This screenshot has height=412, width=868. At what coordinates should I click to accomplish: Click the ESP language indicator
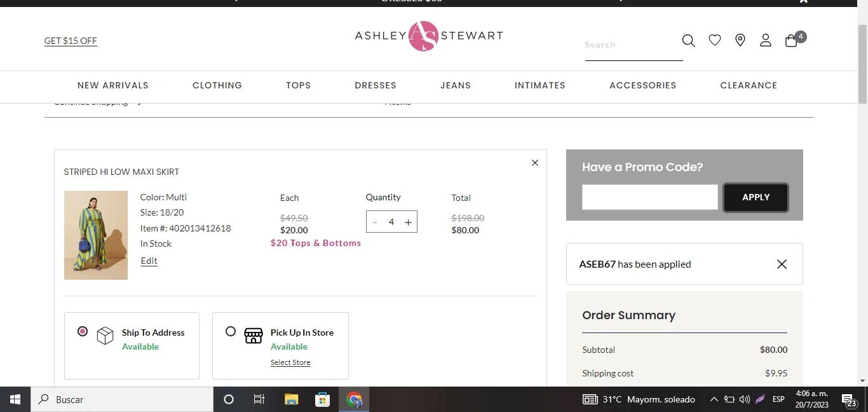click(778, 399)
